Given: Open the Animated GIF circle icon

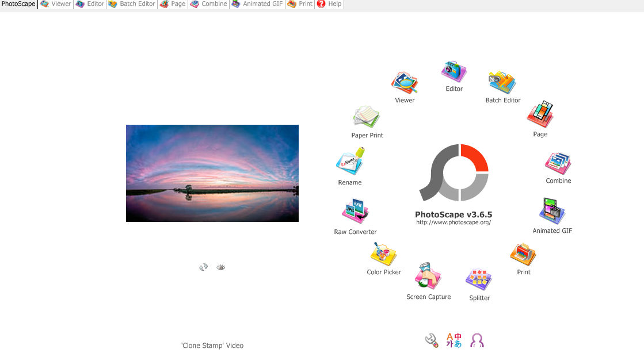Looking at the screenshot, I should 552,211.
